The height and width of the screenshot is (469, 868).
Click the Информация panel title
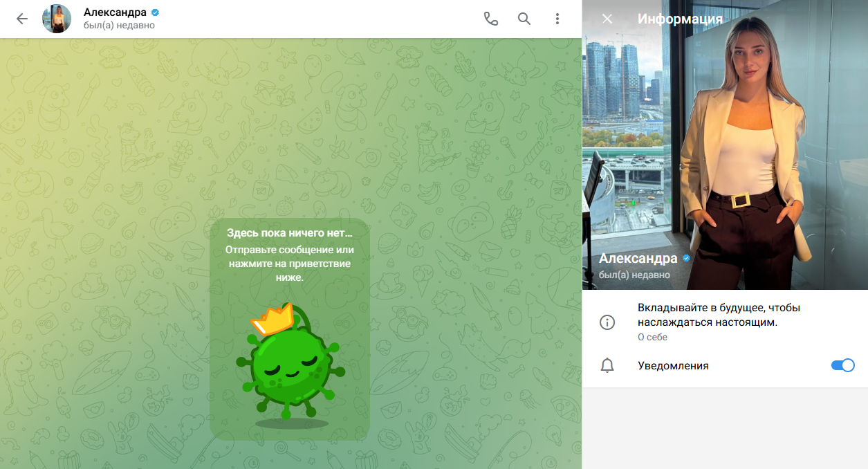click(x=680, y=19)
